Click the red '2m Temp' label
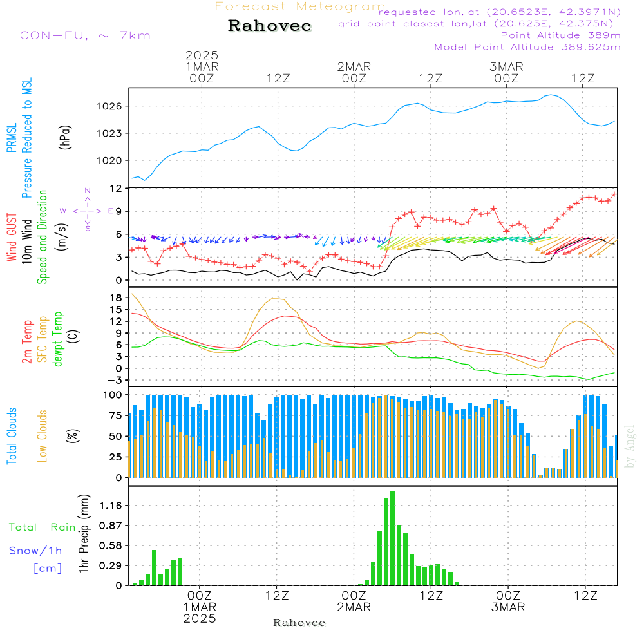The height and width of the screenshot is (644, 644). [x=26, y=342]
